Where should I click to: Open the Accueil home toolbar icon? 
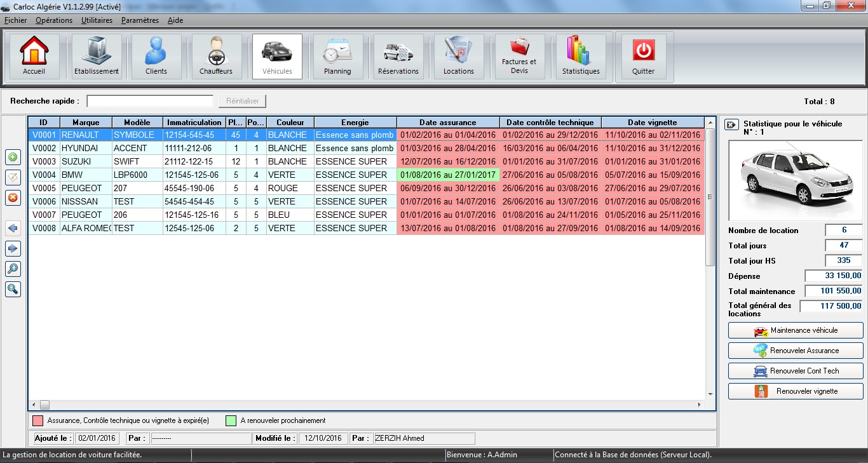coord(34,57)
